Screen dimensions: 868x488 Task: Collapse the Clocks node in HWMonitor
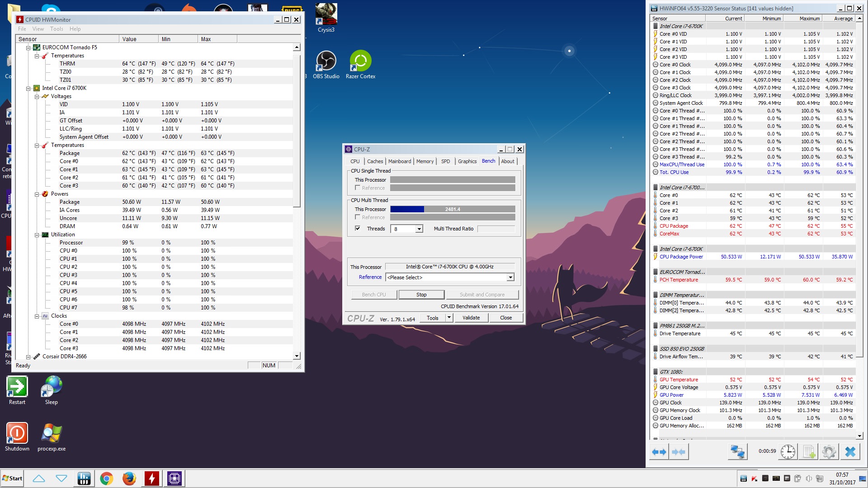pyautogui.click(x=37, y=316)
